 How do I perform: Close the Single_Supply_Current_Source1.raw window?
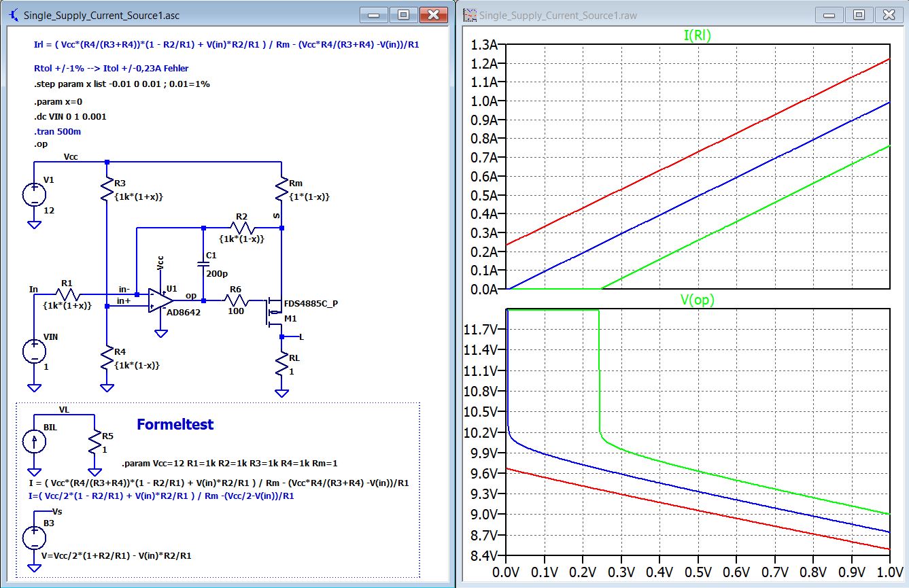(889, 14)
